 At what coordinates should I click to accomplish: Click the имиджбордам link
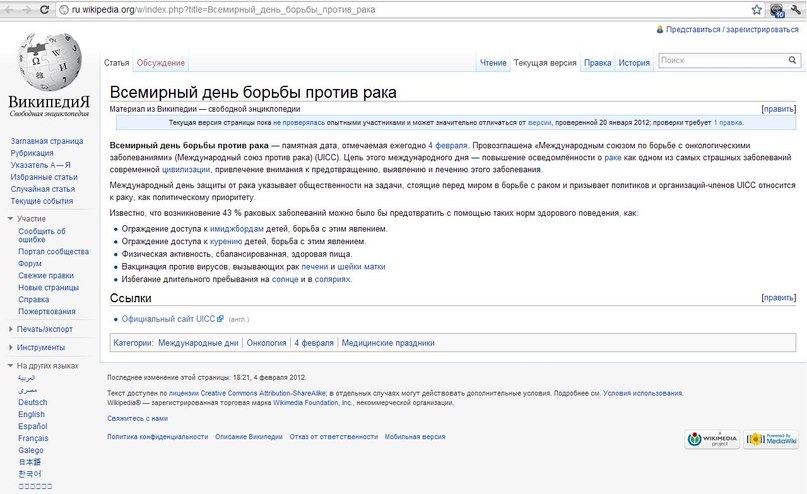237,228
